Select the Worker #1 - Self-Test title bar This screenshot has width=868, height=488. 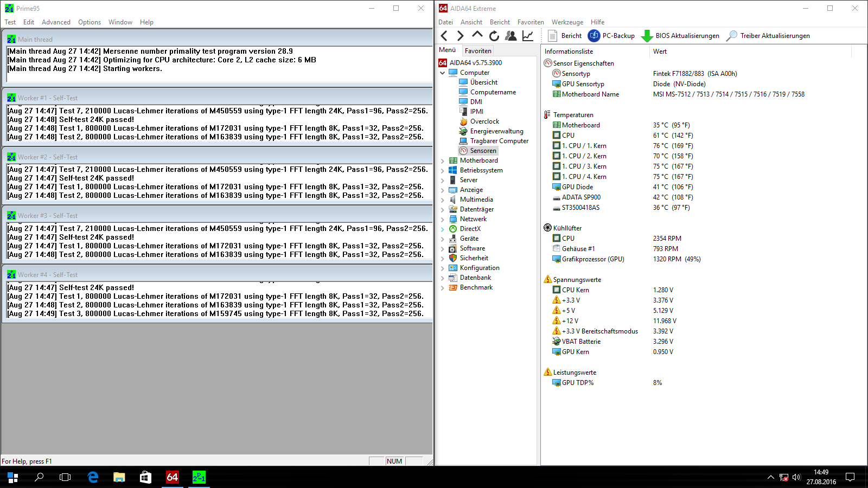[x=217, y=98]
